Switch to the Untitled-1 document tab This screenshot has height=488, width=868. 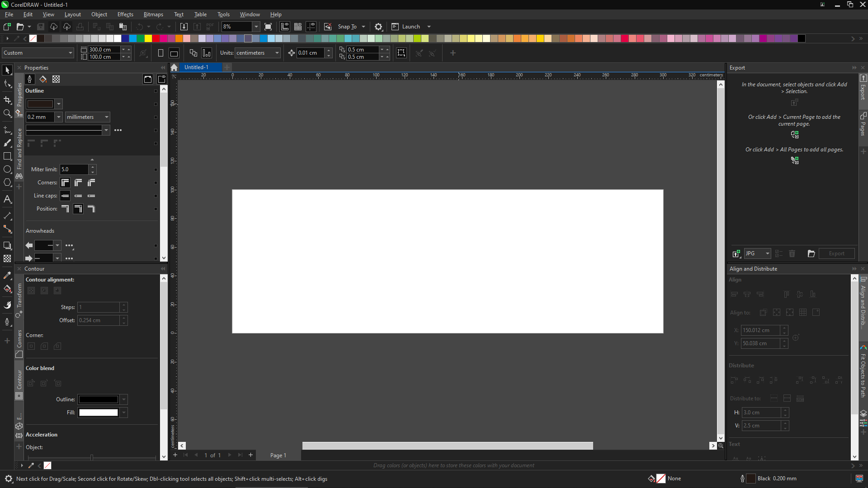coord(196,67)
